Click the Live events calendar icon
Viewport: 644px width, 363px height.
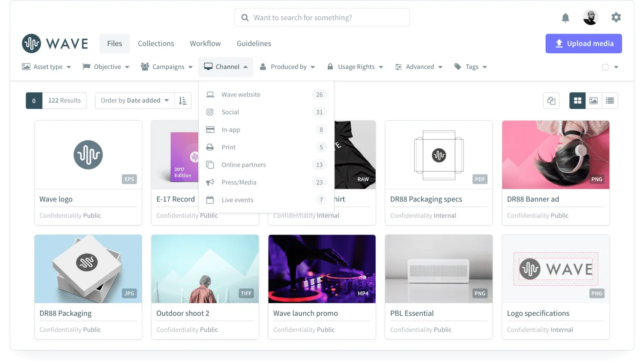coord(210,200)
